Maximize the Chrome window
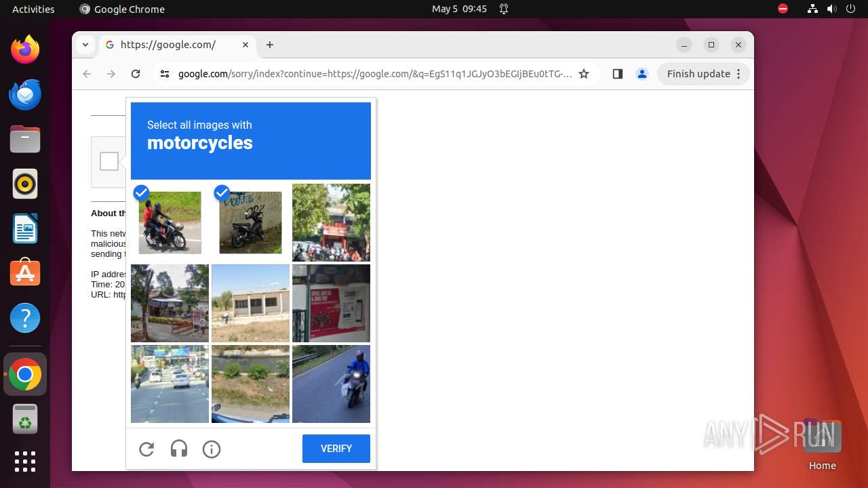 tap(711, 45)
